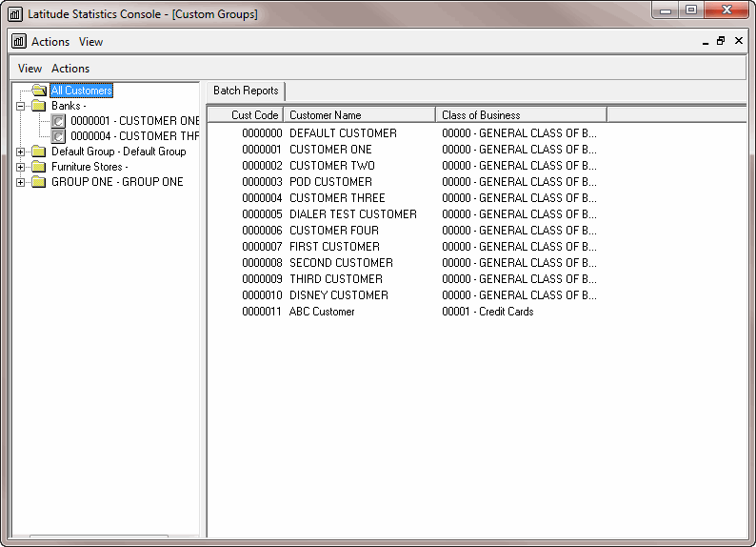Viewport: 756px width, 547px height.
Task: Click the GROUP ONE folder icon
Action: click(39, 182)
